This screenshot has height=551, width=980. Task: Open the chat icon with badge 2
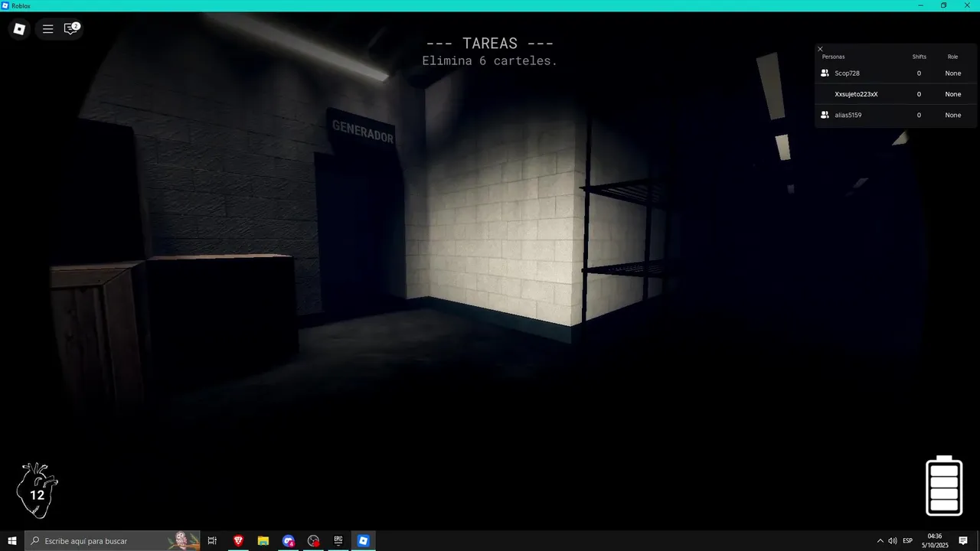point(71,28)
